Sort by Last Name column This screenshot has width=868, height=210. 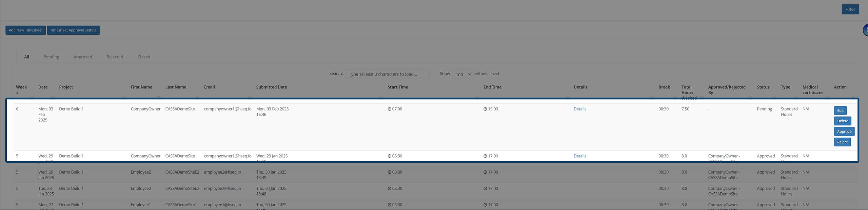click(176, 87)
